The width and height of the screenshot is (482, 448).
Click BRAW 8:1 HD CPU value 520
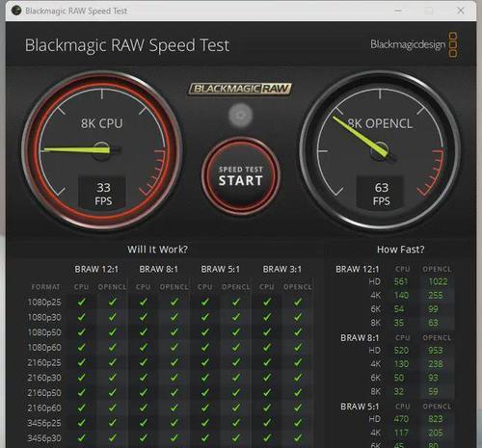pos(401,351)
